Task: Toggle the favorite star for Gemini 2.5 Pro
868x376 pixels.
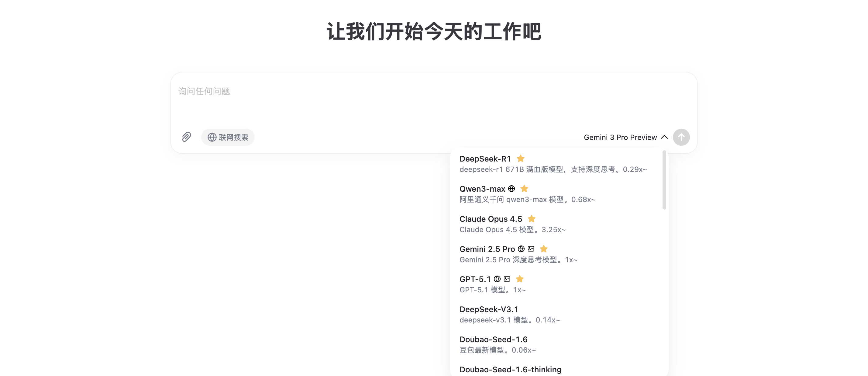Action: (543, 249)
